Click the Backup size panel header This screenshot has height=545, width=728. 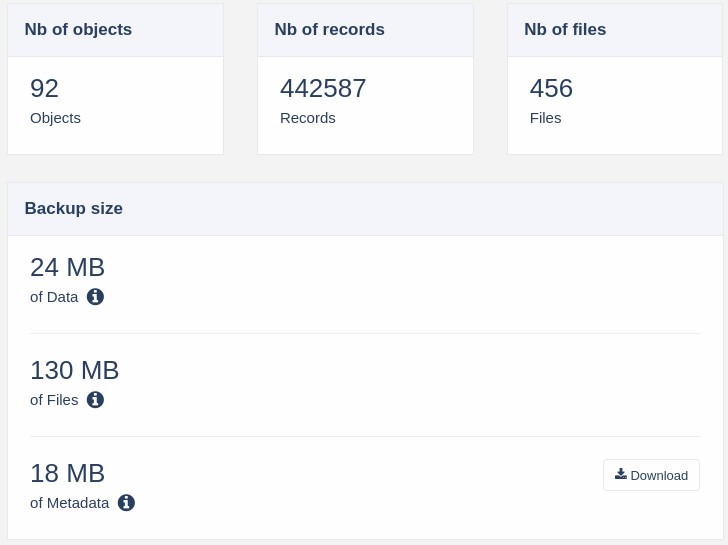pos(365,209)
